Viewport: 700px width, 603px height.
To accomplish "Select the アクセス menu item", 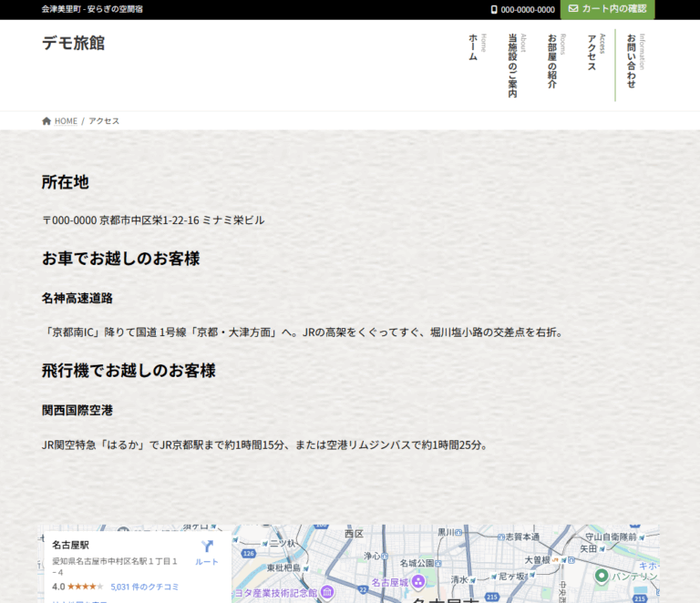I will point(592,53).
